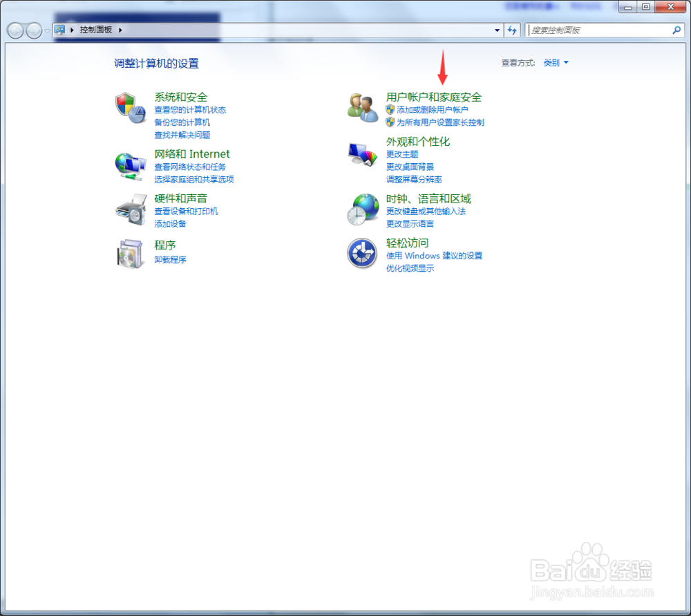691x616 pixels.
Task: Click the 程序 category icon
Action: pyautogui.click(x=131, y=254)
